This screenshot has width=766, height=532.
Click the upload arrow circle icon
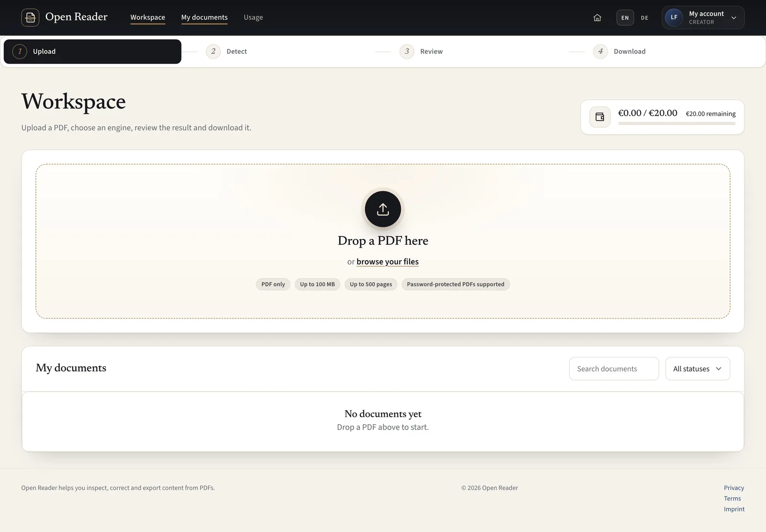[383, 209]
